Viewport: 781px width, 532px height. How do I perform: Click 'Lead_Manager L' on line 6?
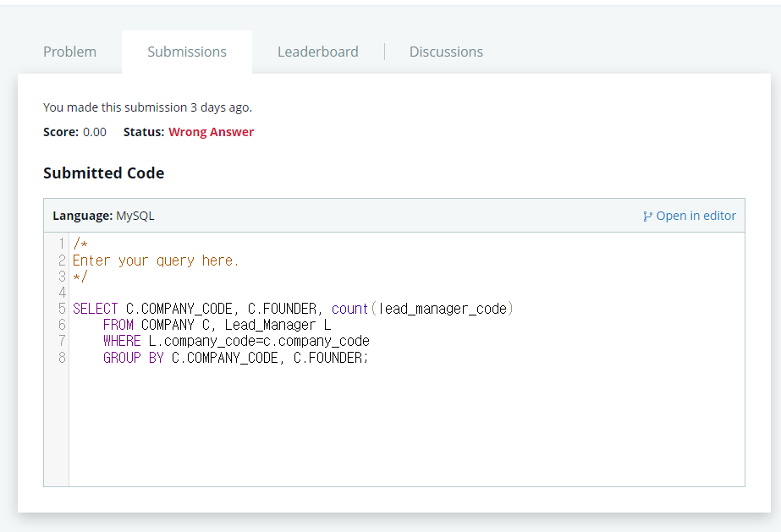pos(278,325)
